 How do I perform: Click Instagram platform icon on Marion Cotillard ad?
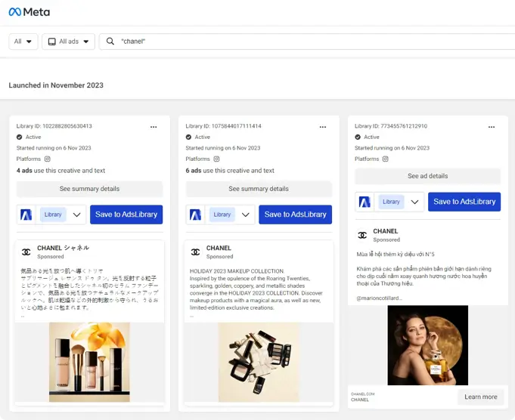385,159
